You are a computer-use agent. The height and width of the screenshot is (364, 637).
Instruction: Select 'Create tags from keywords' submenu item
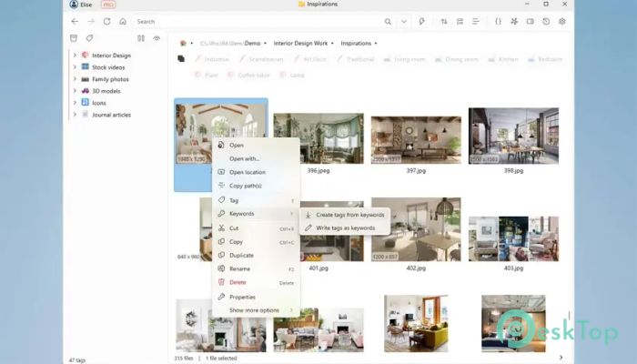(x=349, y=215)
